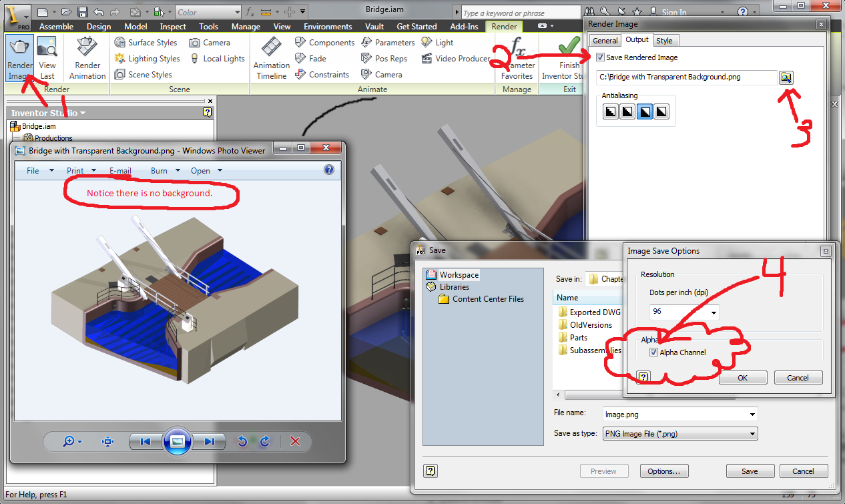Click the Options... button in Save dialog
Screen dimensions: 845x504
(x=663, y=471)
